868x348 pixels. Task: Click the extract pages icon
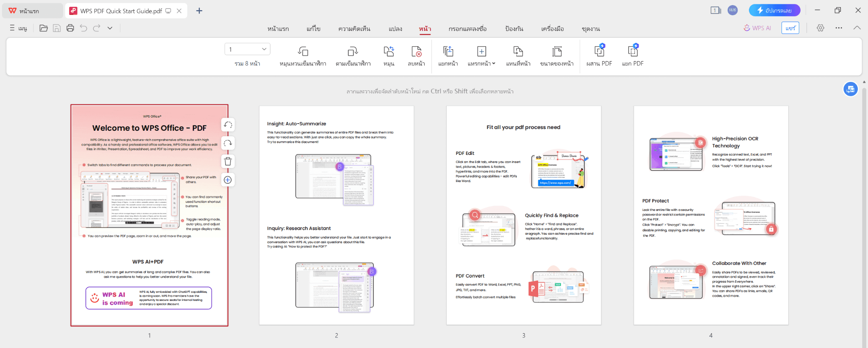click(x=448, y=52)
